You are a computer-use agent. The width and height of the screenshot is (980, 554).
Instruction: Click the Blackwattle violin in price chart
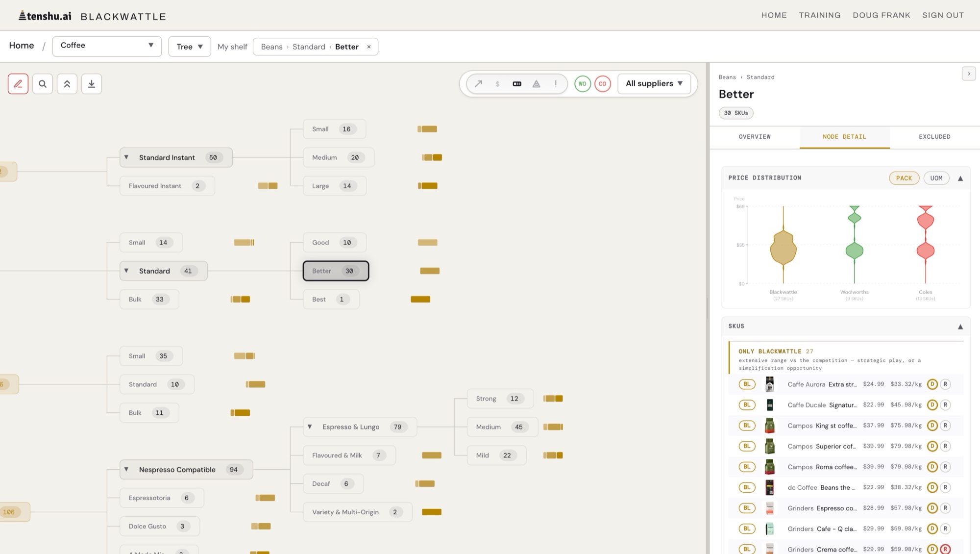783,249
